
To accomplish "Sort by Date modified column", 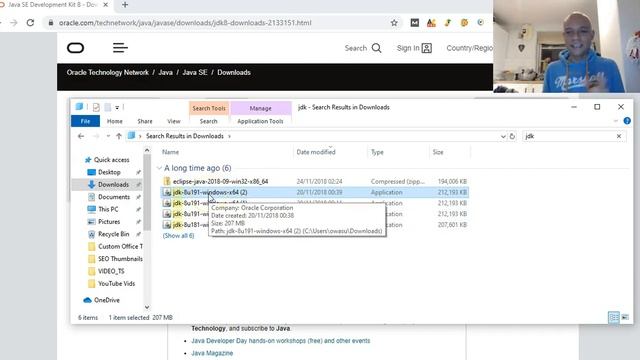I will point(316,152).
